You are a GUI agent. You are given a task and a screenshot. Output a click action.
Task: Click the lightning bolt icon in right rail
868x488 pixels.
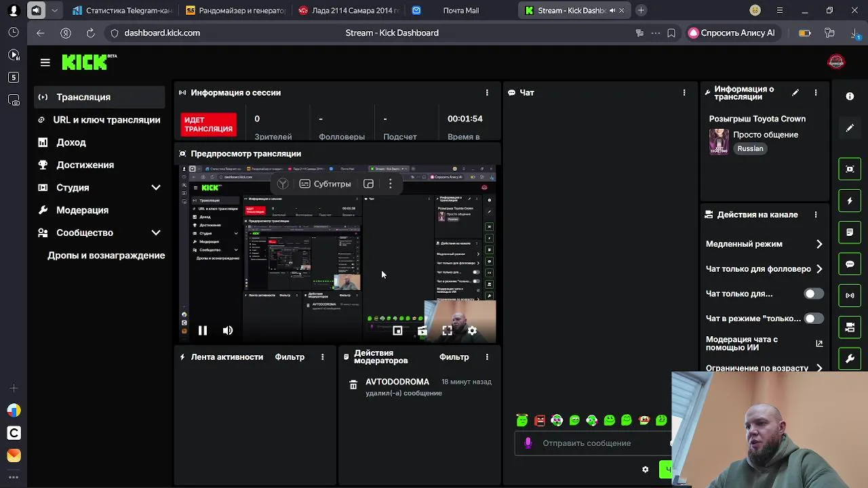[x=850, y=201]
